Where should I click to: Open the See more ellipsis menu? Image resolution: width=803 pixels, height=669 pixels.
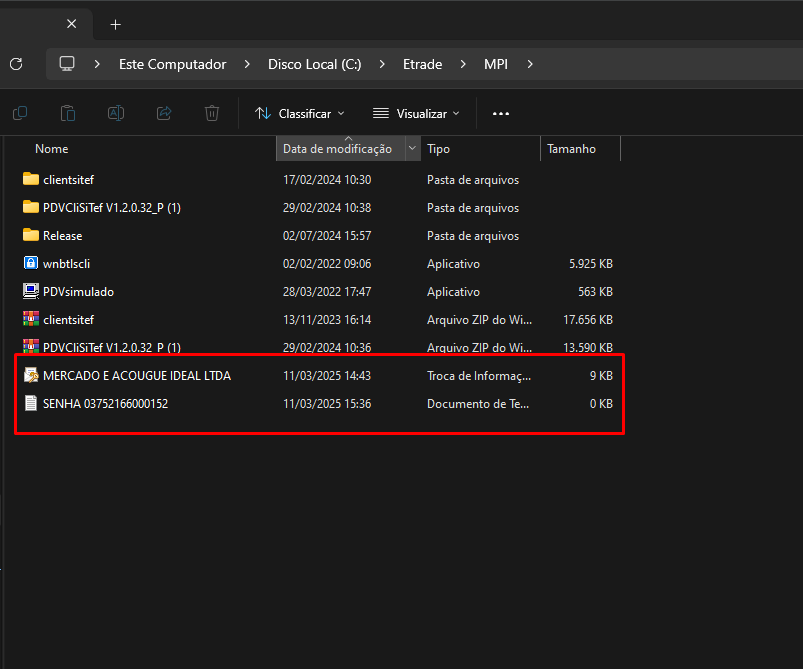(x=501, y=113)
